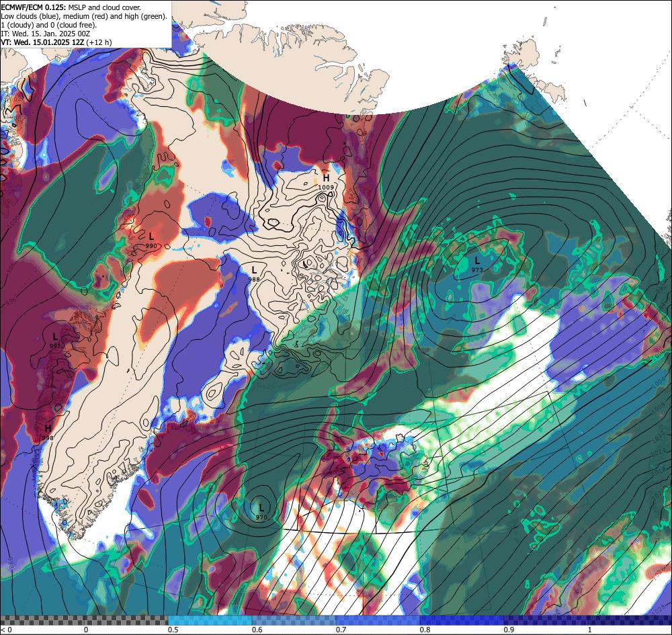The width and height of the screenshot is (672, 635).
Task: Click the 0.6 colorbar segment
Action: [294, 620]
